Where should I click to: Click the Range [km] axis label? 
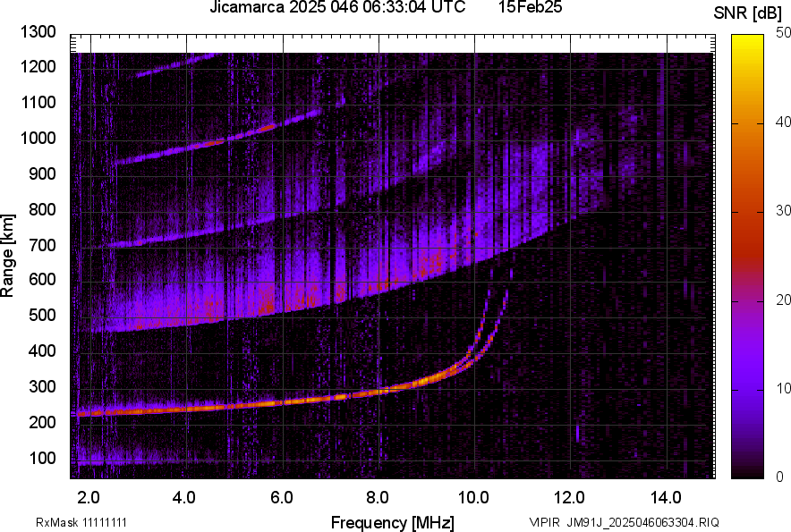pos(8,256)
